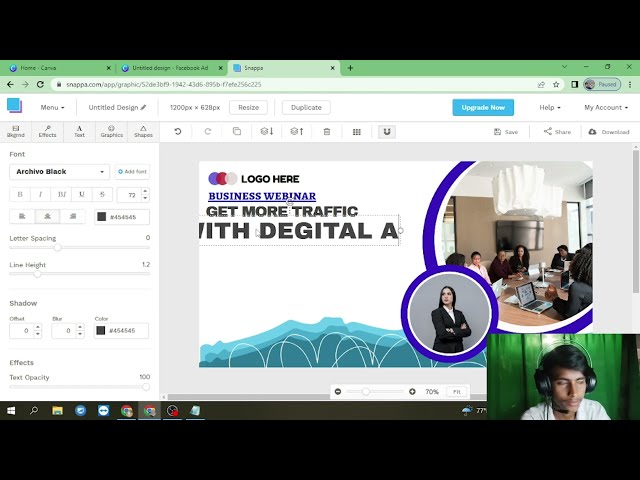The image size is (640, 480).
Task: Open the Effects panel tool
Action: (x=47, y=131)
